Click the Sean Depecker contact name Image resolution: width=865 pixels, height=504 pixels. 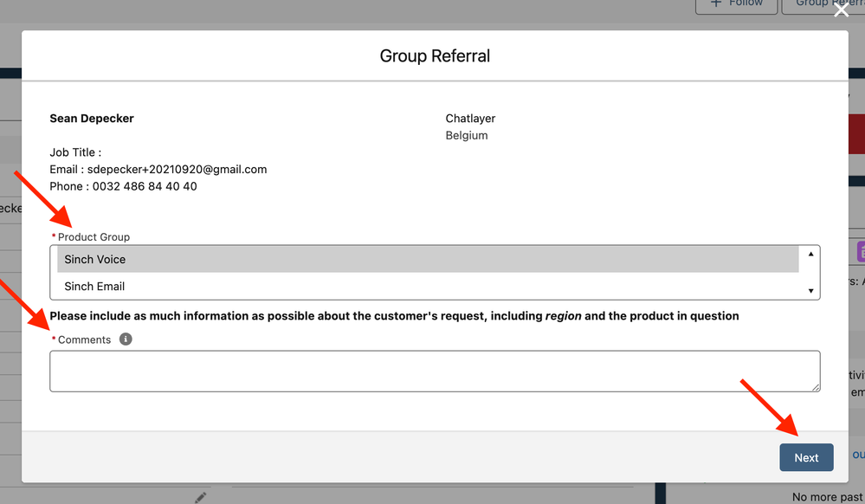[x=92, y=118]
